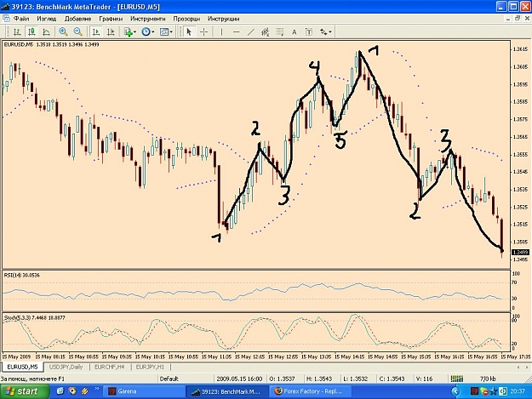532x399 pixels.
Task: Click the current price marker 1.3499
Action: (x=520, y=252)
